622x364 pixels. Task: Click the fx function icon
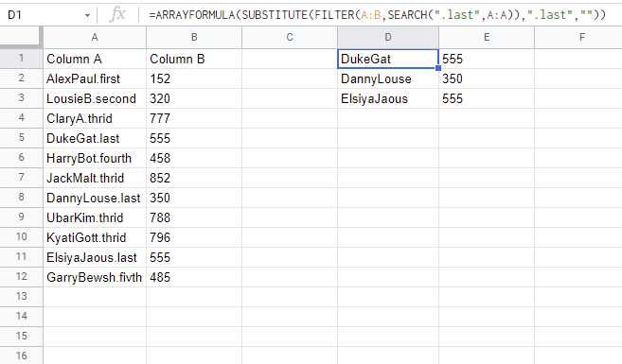click(x=117, y=15)
